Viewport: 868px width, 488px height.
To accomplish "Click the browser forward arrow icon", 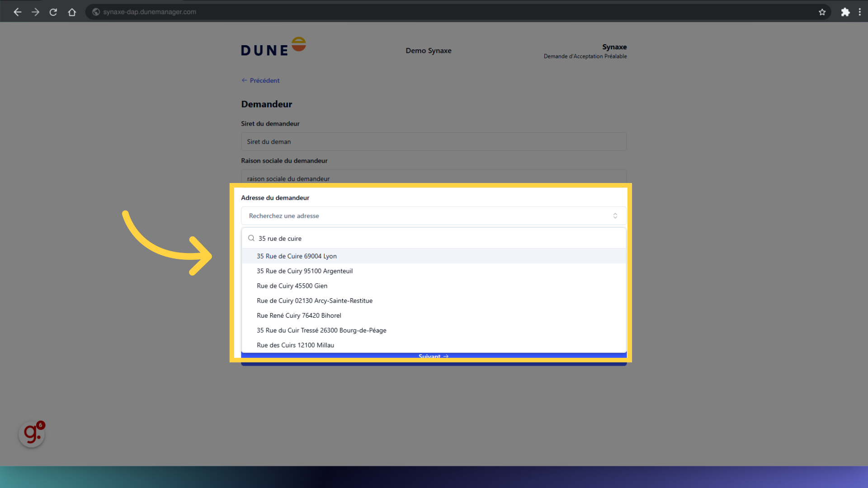I will tap(35, 12).
